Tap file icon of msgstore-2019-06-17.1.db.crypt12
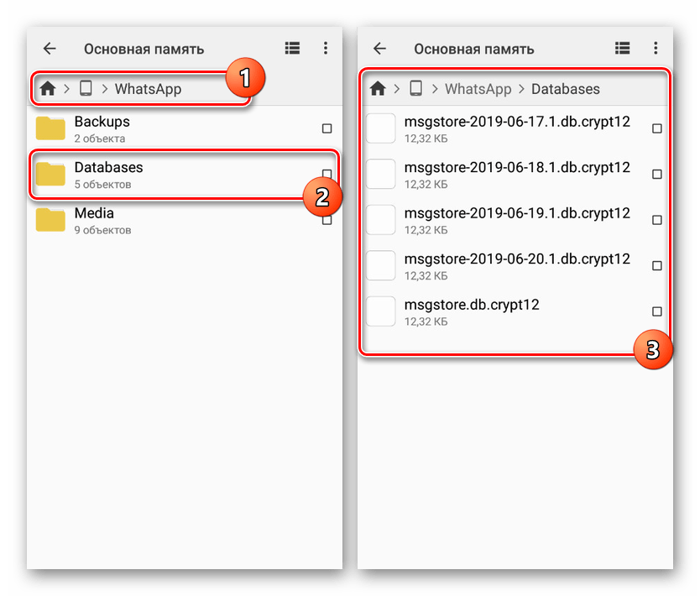 click(x=380, y=128)
